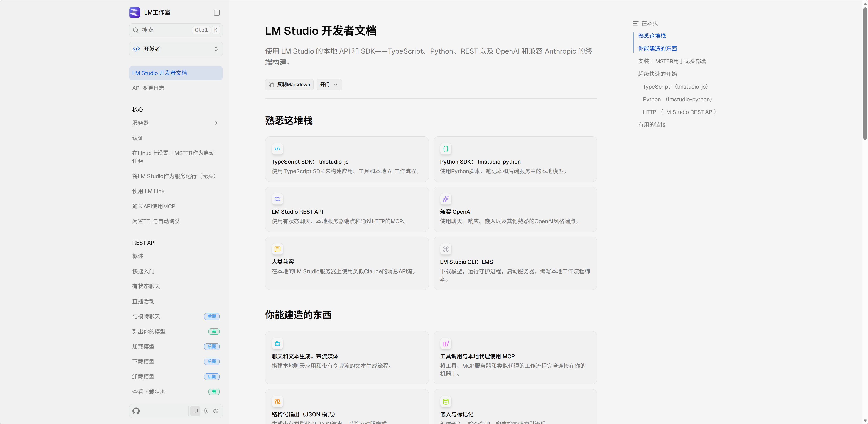Open 与模特聊天 sidebar item
The height and width of the screenshot is (424, 868).
[176, 316]
